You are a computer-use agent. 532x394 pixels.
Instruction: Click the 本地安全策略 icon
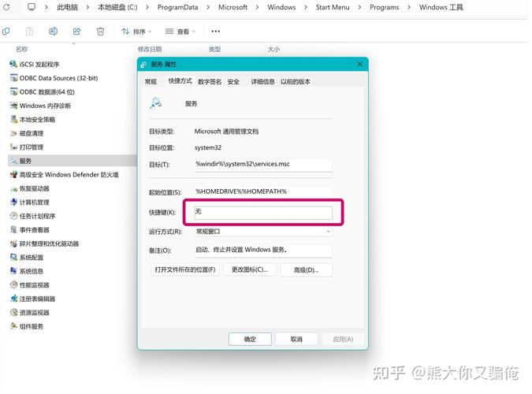click(13, 120)
